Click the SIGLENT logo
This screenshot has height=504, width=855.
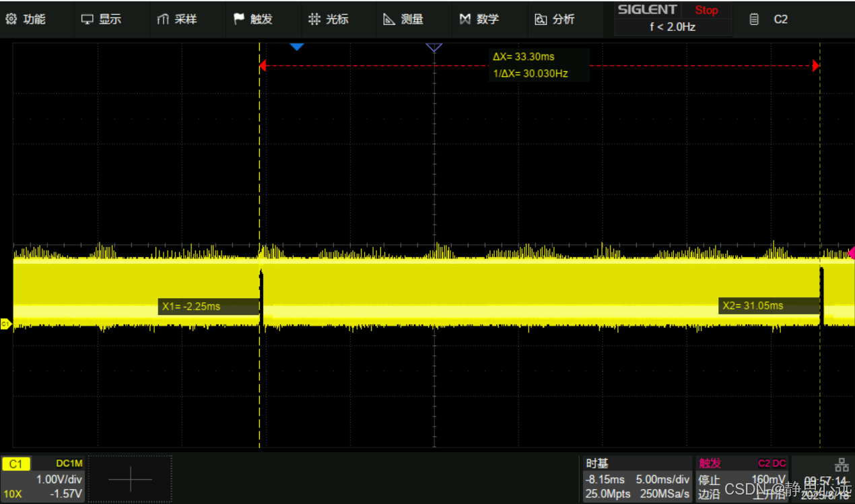point(647,10)
